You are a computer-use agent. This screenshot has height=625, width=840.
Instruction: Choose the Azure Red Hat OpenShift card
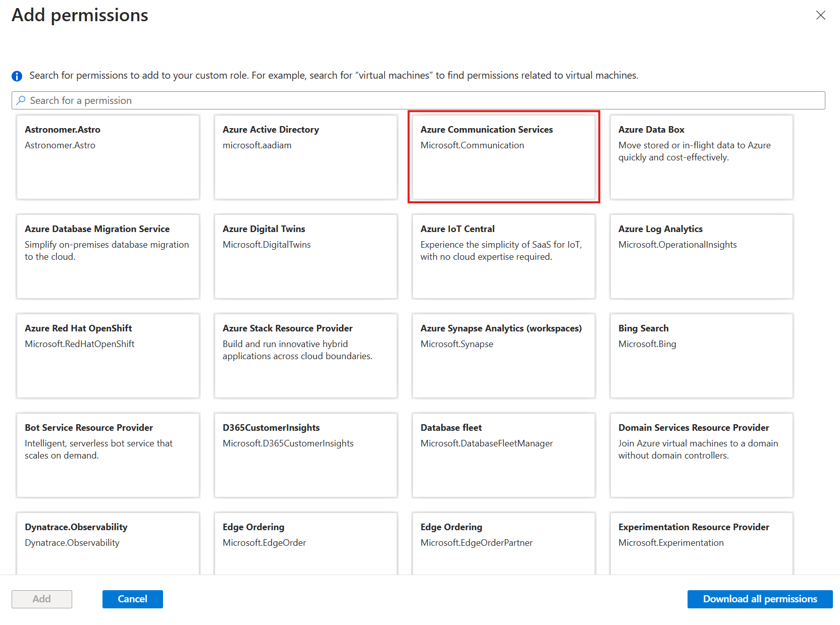[x=108, y=356]
